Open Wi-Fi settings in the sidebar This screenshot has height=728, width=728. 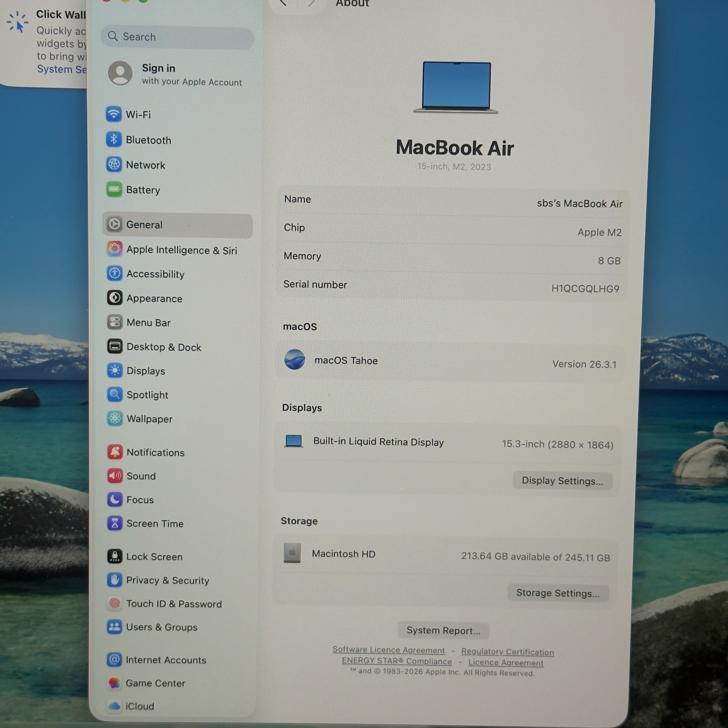(177, 114)
